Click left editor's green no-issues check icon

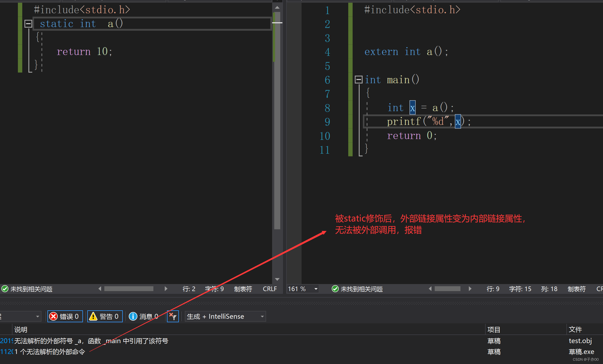[x=5, y=289]
